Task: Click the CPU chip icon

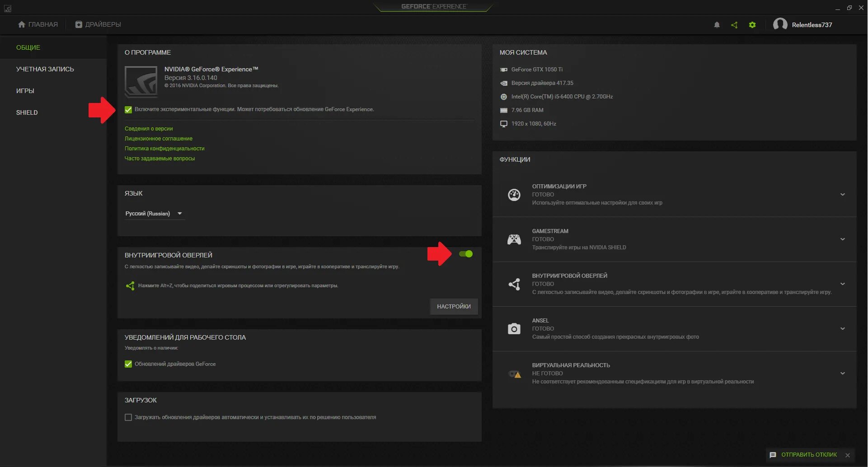Action: [x=504, y=97]
